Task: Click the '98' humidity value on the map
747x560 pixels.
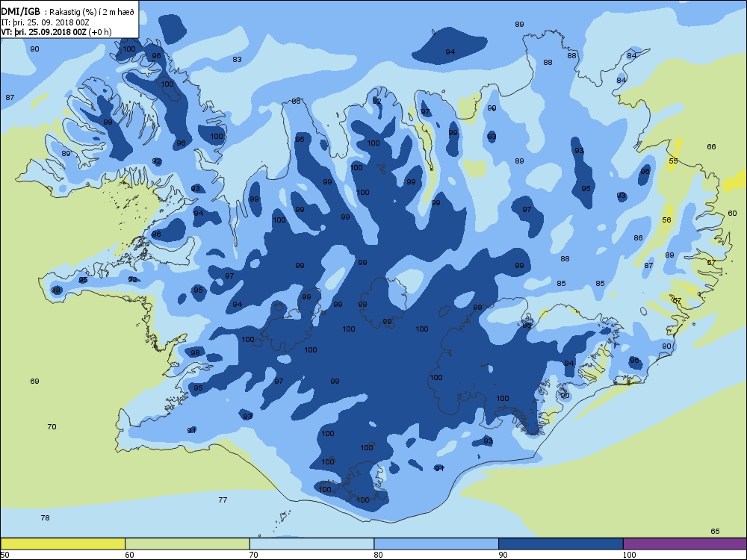Action: point(195,353)
